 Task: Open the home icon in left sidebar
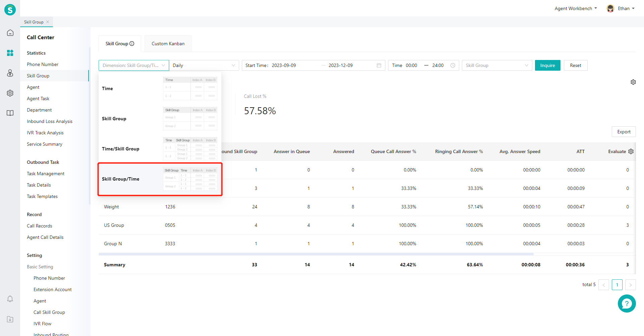tap(10, 33)
